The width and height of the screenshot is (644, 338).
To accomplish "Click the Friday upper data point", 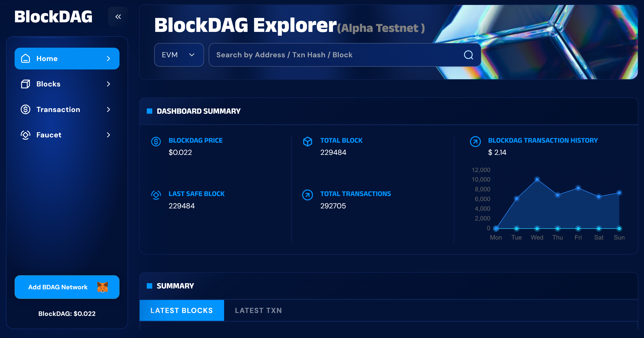I will pyautogui.click(x=578, y=188).
